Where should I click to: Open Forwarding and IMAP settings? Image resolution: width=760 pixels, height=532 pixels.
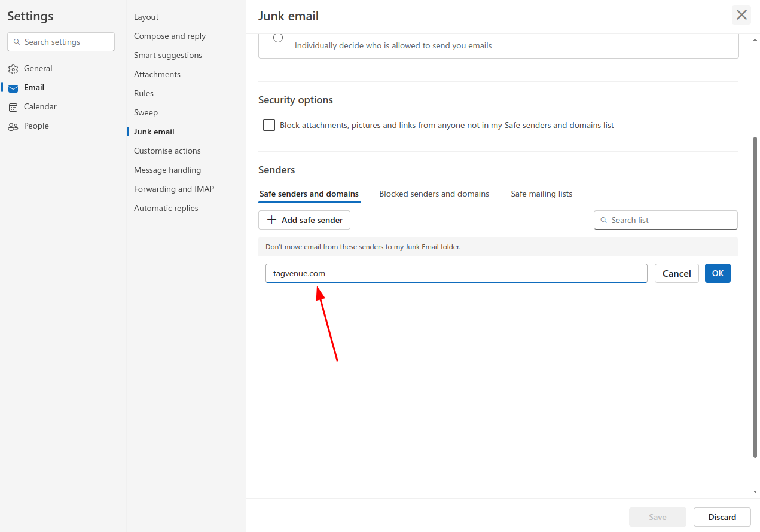click(x=174, y=189)
